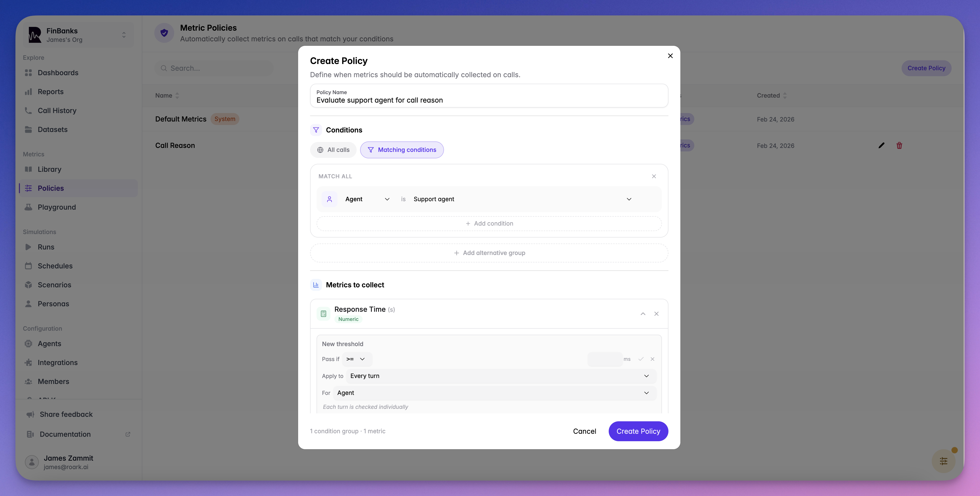Go to Call History page
Image resolution: width=980 pixels, height=496 pixels.
tap(57, 110)
